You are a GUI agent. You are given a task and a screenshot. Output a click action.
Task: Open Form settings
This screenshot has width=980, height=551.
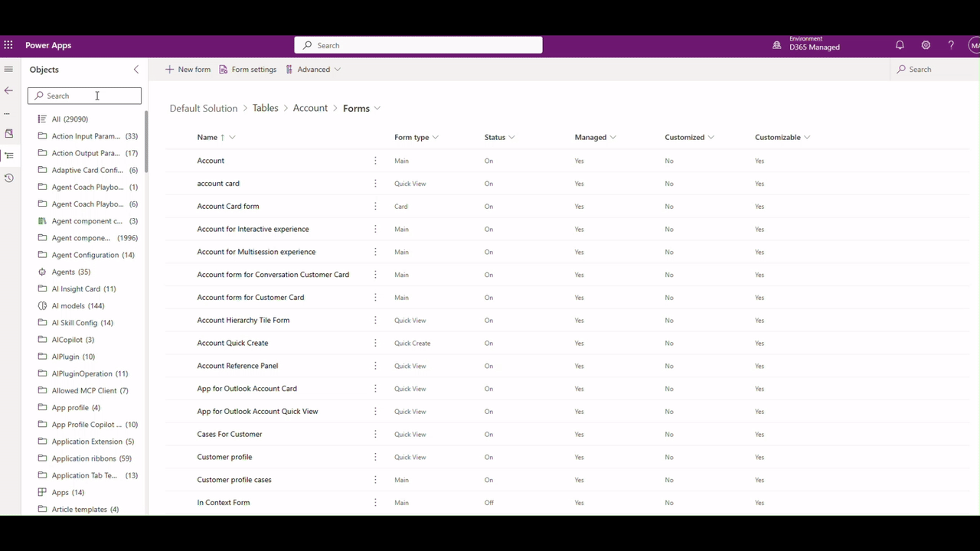247,70
